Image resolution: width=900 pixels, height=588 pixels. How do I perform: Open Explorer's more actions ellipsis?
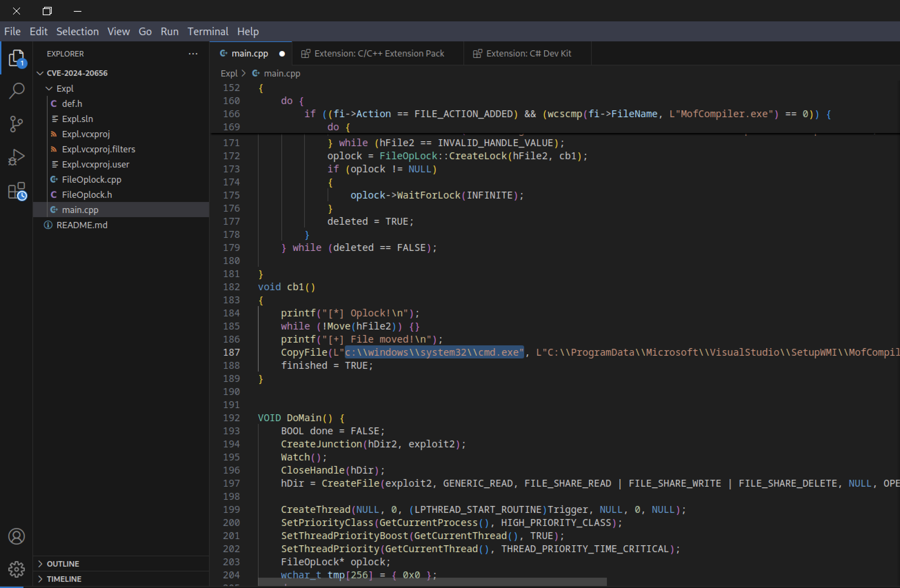click(x=193, y=54)
